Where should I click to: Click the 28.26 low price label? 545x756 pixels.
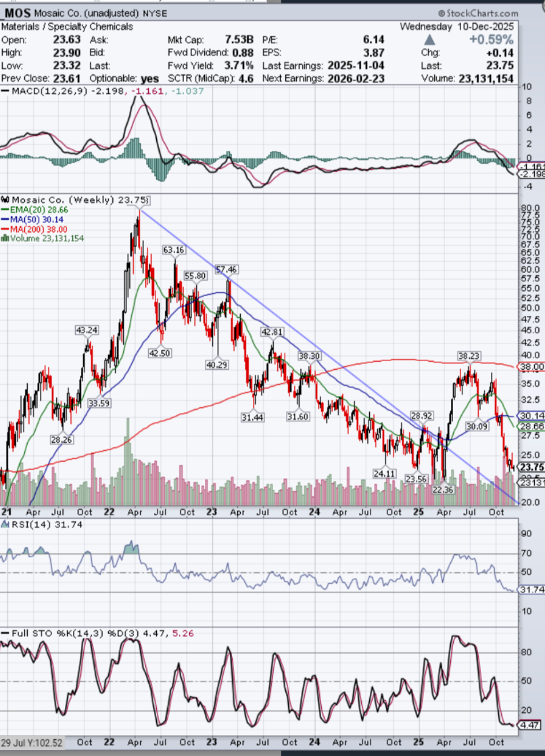coord(62,440)
